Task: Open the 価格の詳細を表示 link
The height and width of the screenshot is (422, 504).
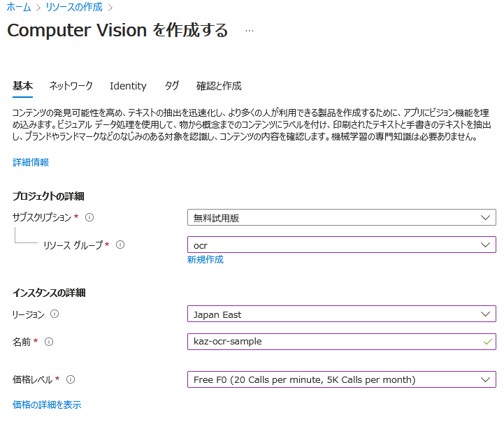Action: [47, 405]
